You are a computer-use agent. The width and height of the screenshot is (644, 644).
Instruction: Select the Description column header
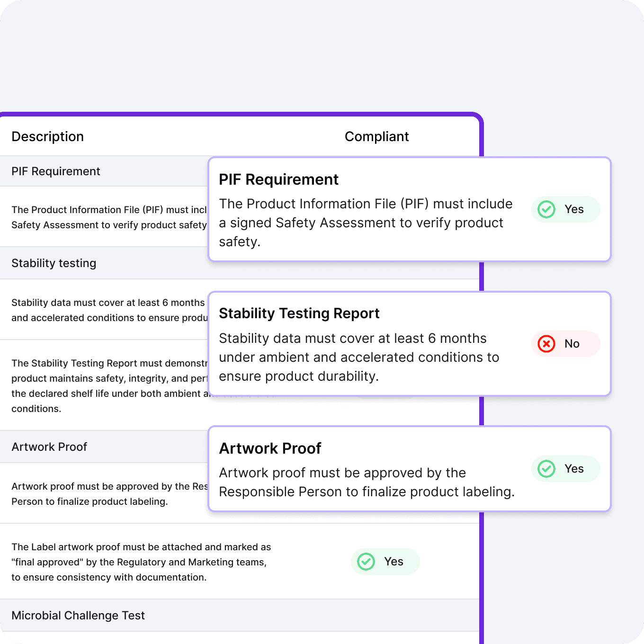pos(47,136)
